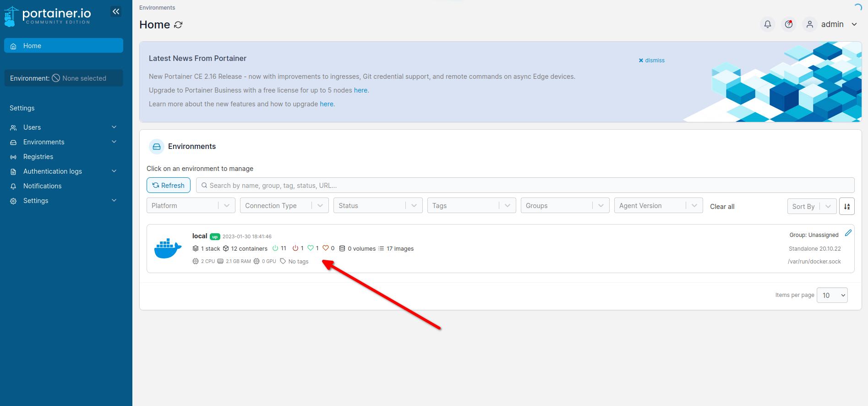The width and height of the screenshot is (868, 406).
Task: Click the Home house icon in sidebar
Action: pos(13,46)
